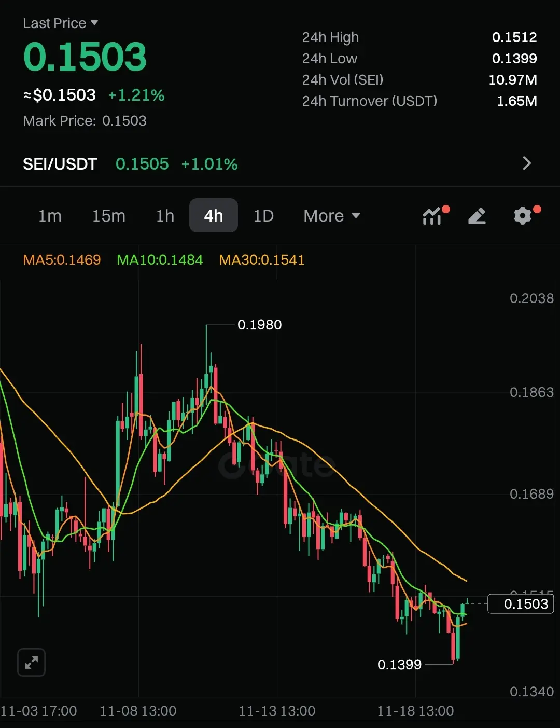Tap the 0.1689 price axis label

tap(531, 494)
